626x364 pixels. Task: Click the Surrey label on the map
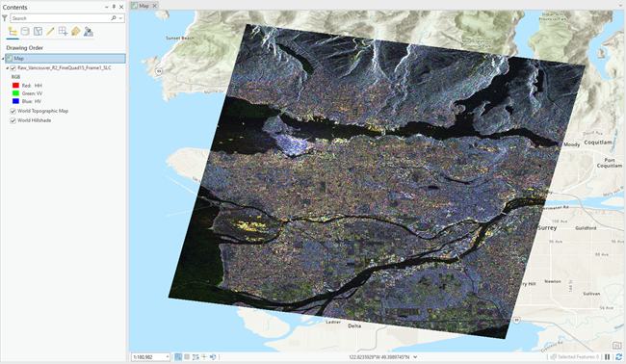[547, 227]
